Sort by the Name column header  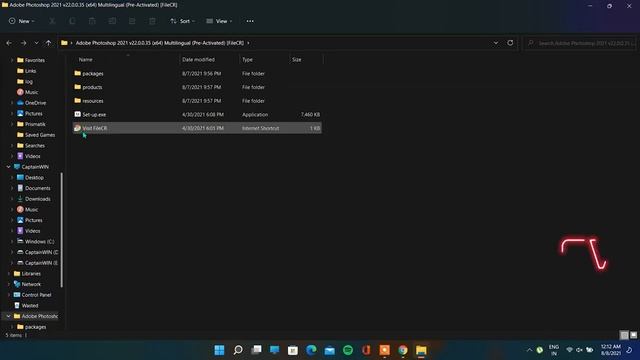85,60
